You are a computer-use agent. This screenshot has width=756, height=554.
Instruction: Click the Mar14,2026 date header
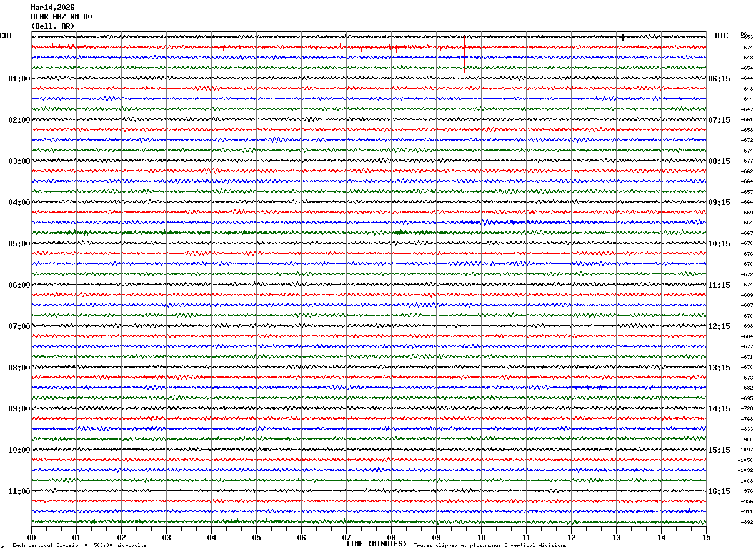tap(52, 8)
